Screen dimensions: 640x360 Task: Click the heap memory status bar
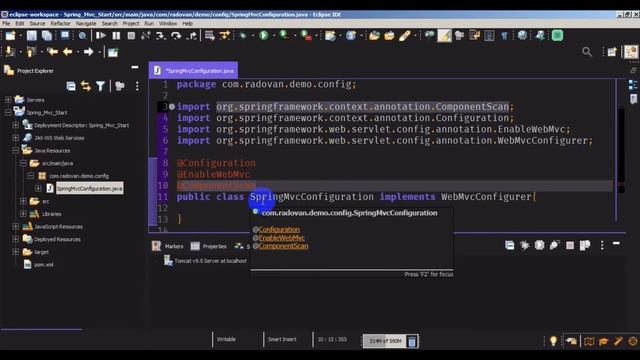pos(385,341)
